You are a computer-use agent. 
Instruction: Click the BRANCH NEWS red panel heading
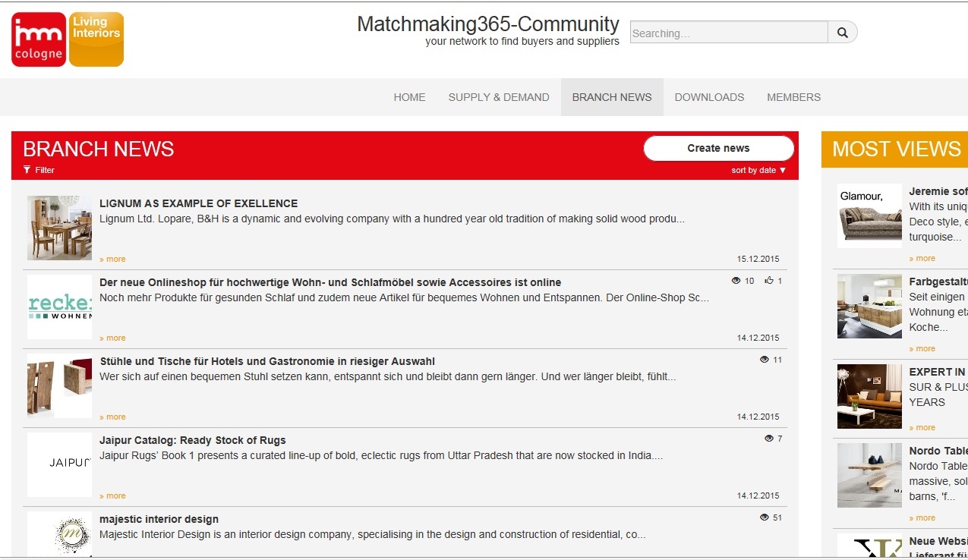pyautogui.click(x=99, y=149)
